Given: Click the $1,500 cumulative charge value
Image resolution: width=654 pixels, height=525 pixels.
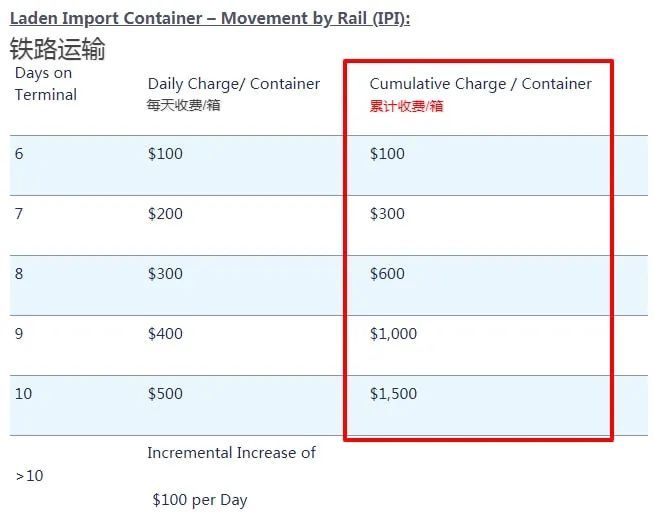Looking at the screenshot, I should [x=393, y=394].
